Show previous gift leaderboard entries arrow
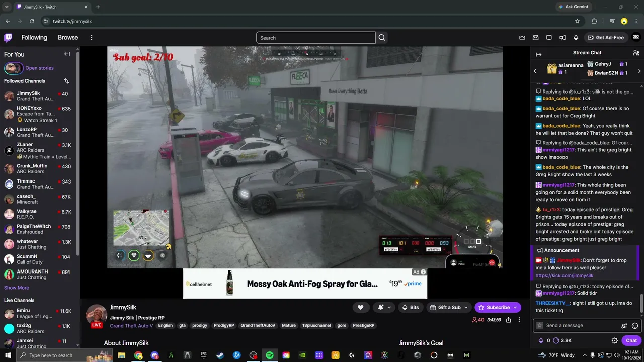 point(535,71)
